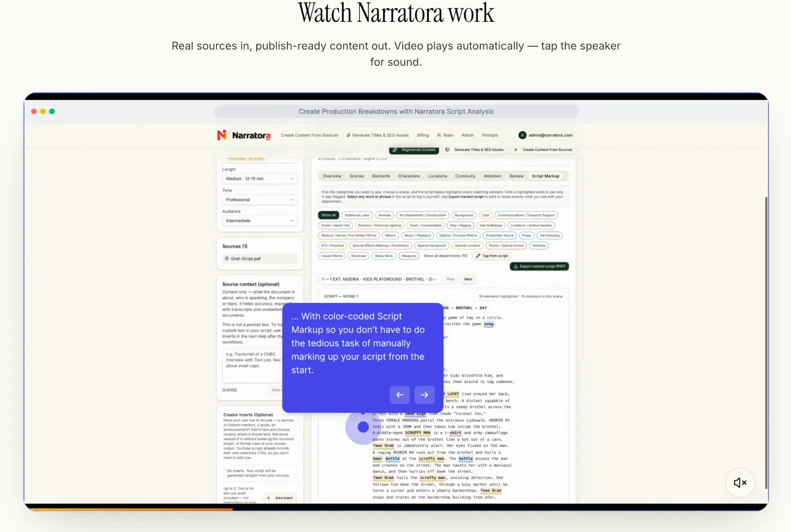Toggle the Wardrobe filter chip

(358, 256)
